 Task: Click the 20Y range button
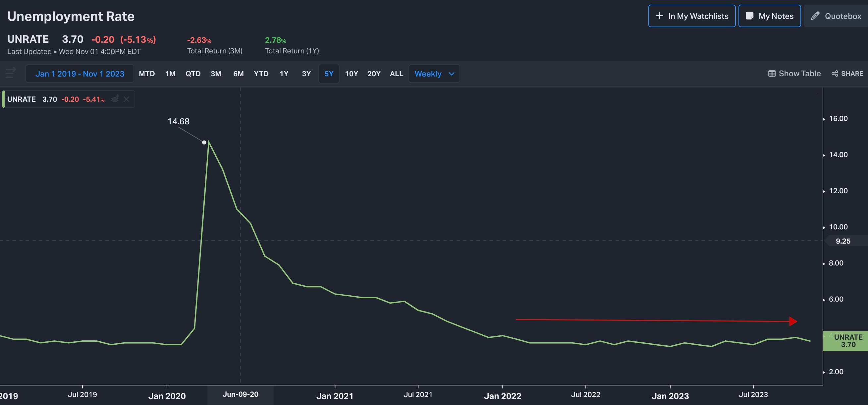pos(374,74)
